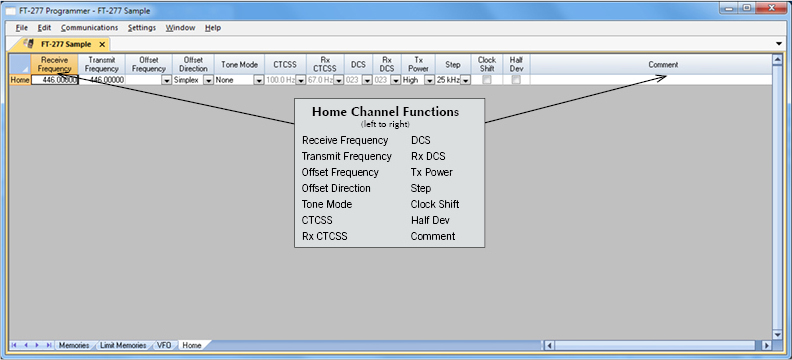Expand the Tx Power High dropdown
This screenshot has width=792, height=360.
[x=429, y=80]
